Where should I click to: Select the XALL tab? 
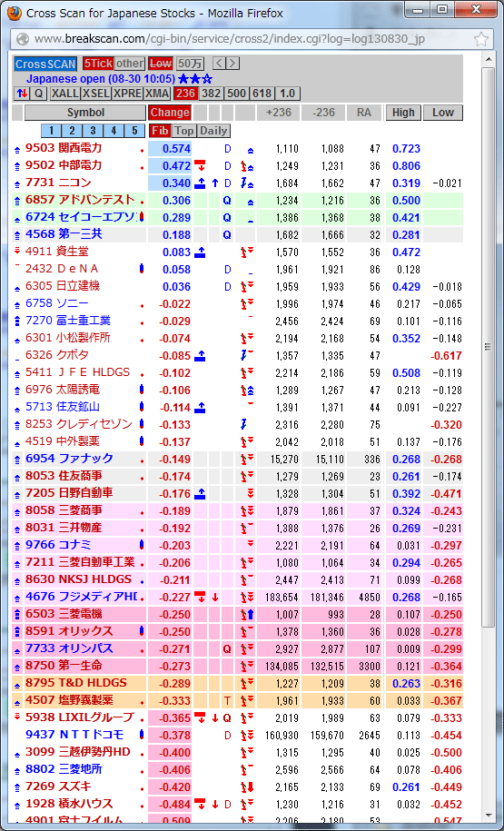tap(64, 94)
